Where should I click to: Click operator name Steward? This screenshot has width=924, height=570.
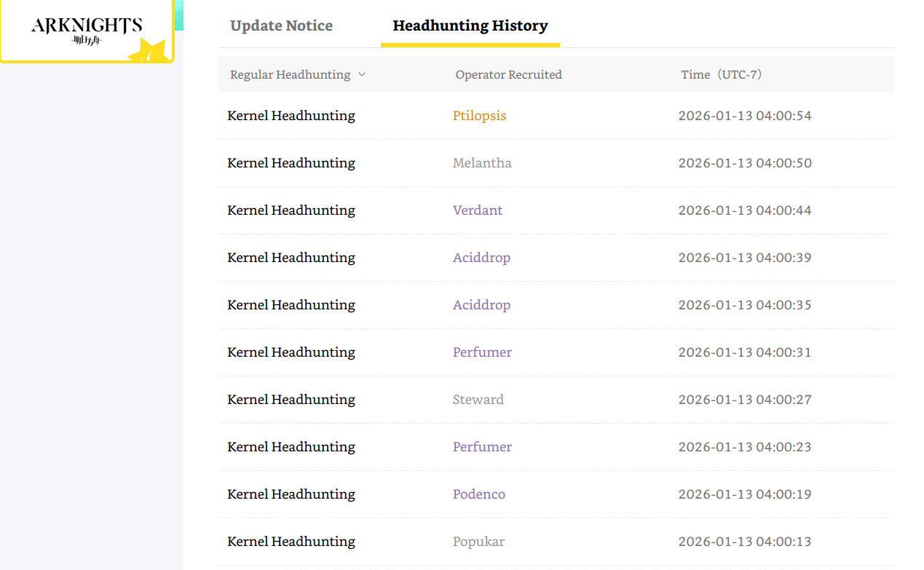(x=478, y=400)
